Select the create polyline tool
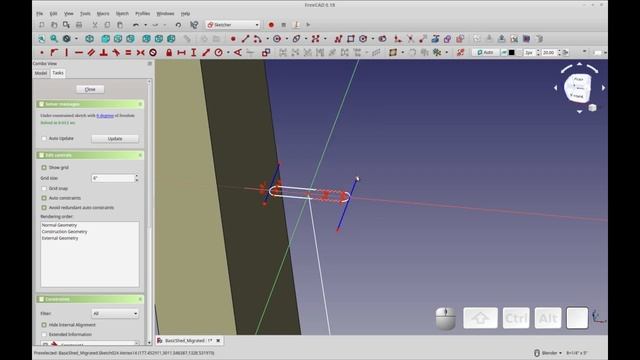640x360 pixels. (338, 39)
